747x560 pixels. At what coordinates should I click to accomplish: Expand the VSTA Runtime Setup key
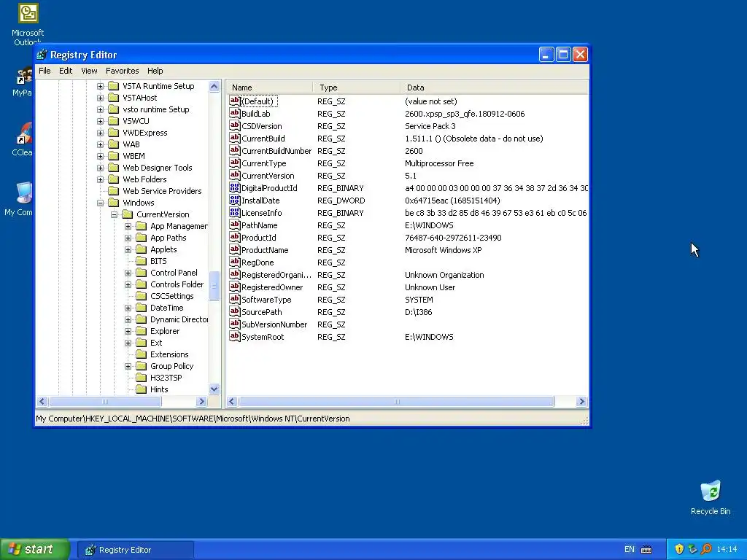tap(100, 86)
